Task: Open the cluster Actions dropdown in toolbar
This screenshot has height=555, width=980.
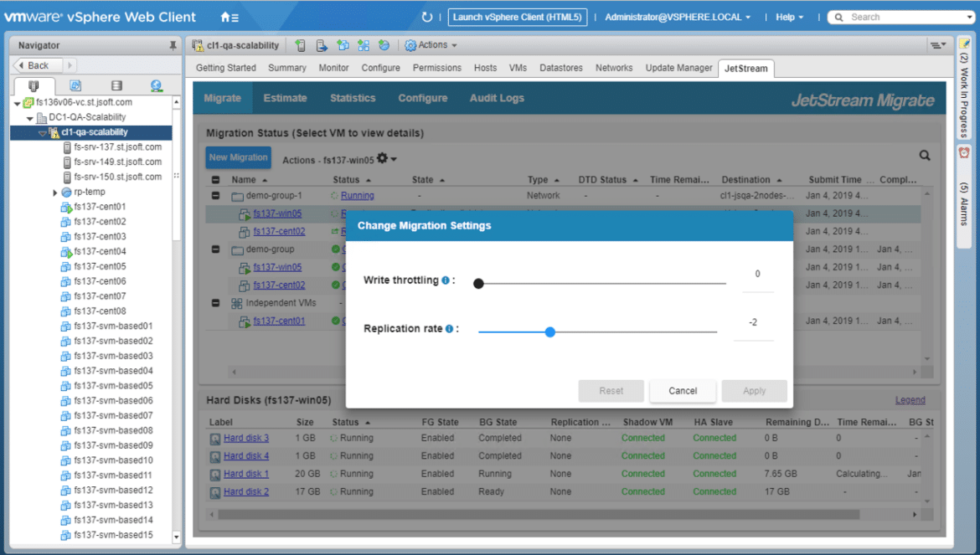Action: (x=431, y=45)
